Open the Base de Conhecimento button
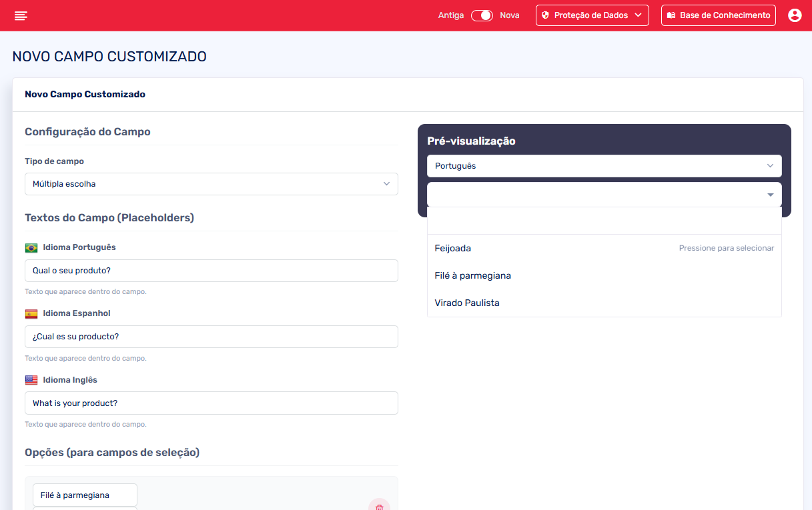This screenshot has height=510, width=812. coord(718,15)
